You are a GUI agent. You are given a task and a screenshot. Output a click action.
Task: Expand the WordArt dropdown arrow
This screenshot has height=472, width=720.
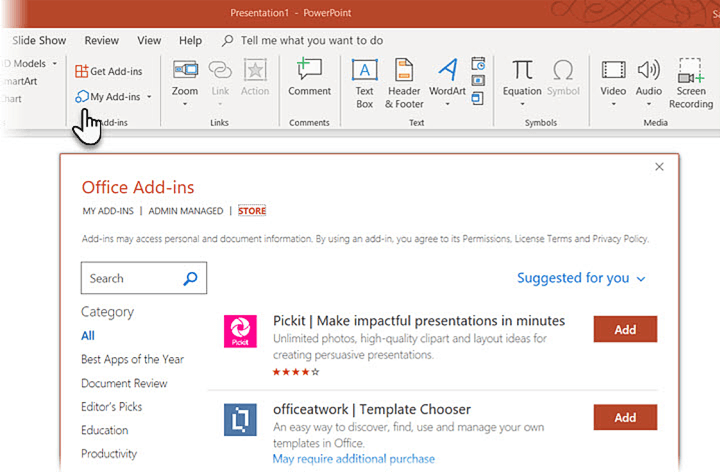448,104
